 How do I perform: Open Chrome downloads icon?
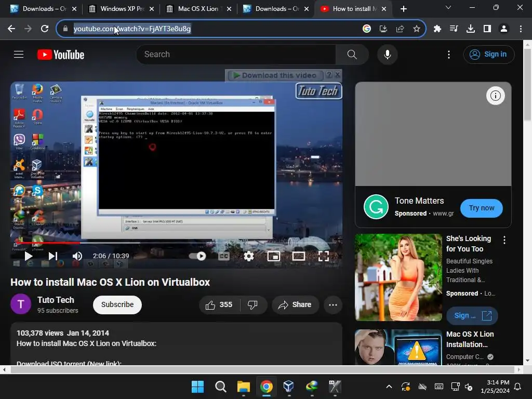(x=471, y=29)
